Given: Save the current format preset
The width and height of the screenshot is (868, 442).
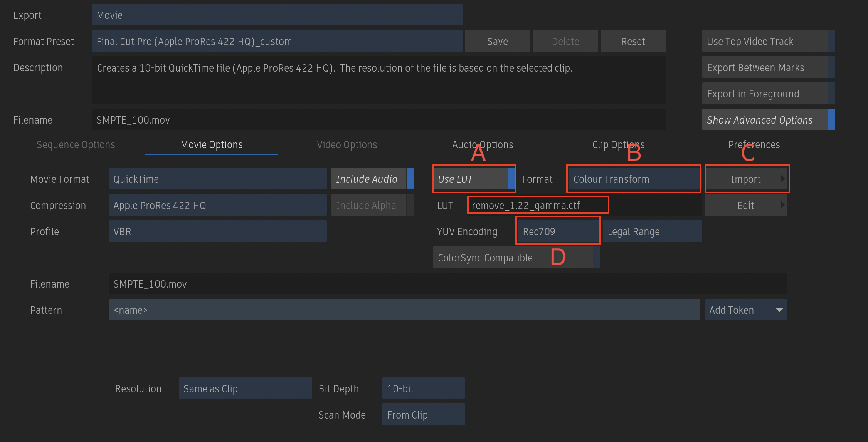Looking at the screenshot, I should [497, 41].
